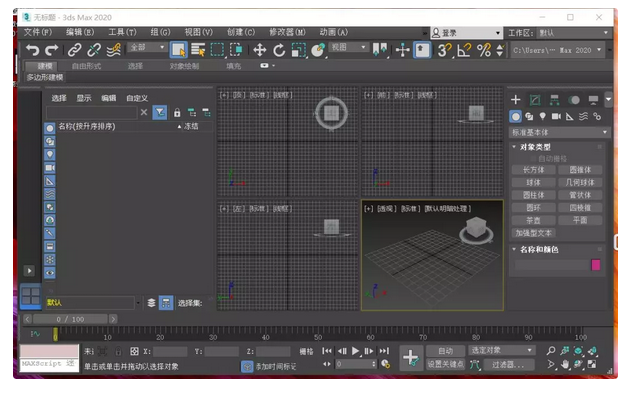The height and width of the screenshot is (394, 636).
Task: Open the Modify panel tab
Action: coord(535,99)
